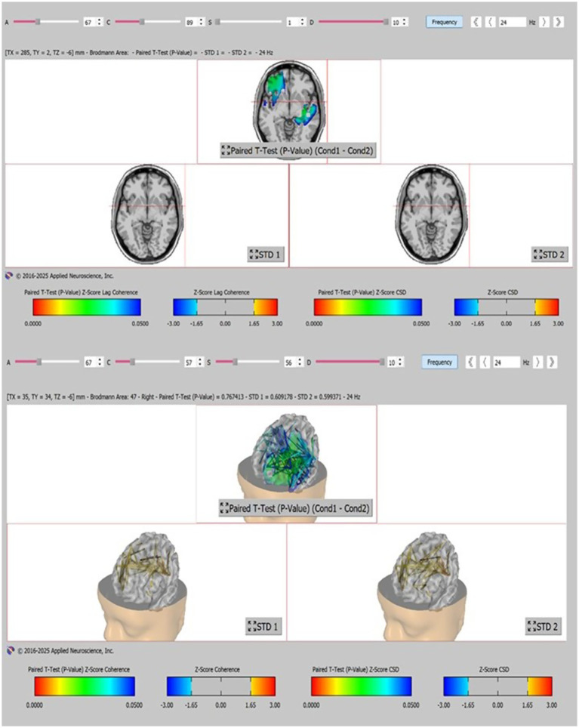Click the S spinbox showing 1
Image resolution: width=579 pixels, height=728 pixels.
(x=296, y=23)
